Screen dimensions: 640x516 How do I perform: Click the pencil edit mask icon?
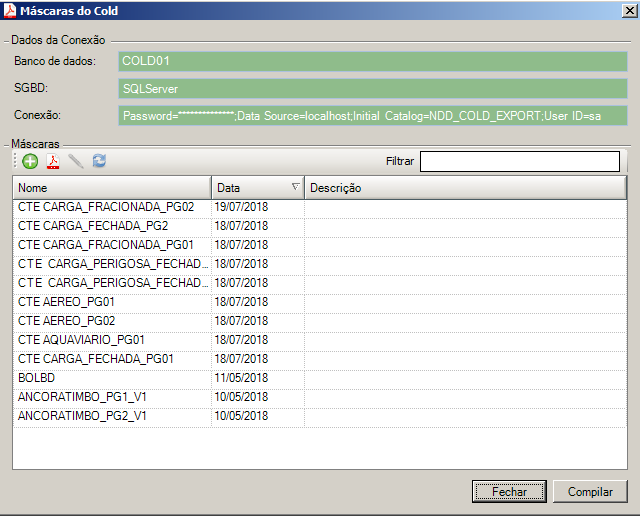76,161
